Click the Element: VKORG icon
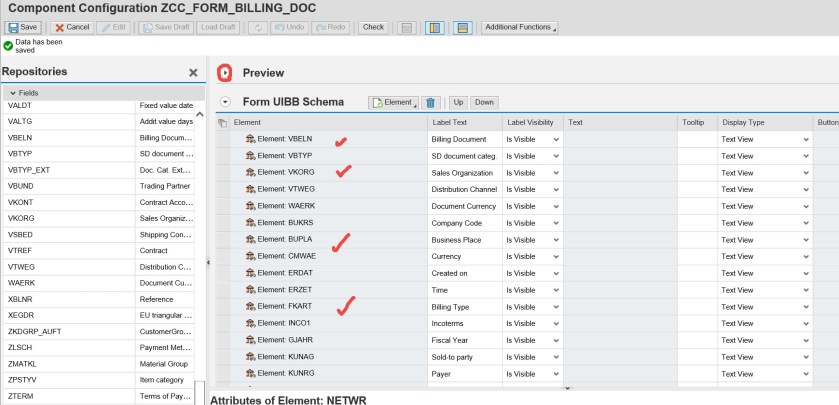This screenshot has height=405, width=839. click(250, 172)
